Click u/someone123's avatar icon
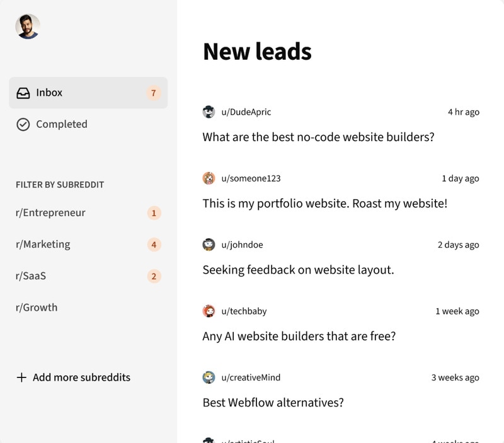This screenshot has width=504, height=443. 209,178
